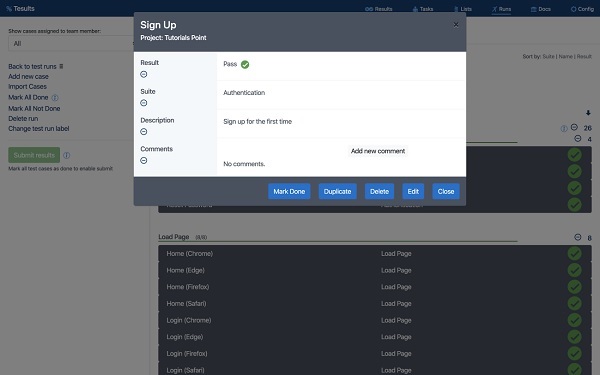The image size is (600, 375).
Task: Click the Load Page suite heading
Action: coord(174,237)
